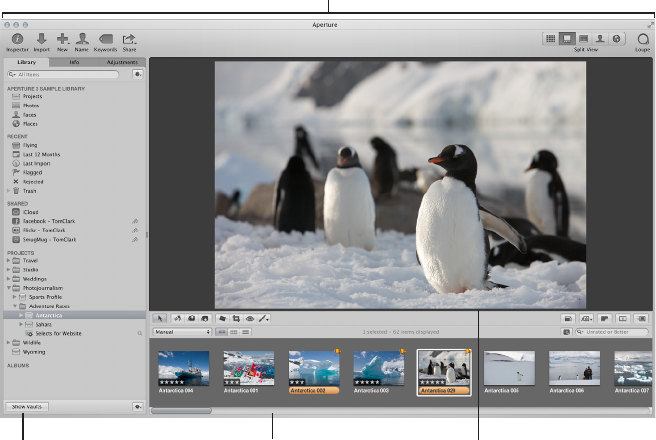Select the Crop tool in tool strip
The height and width of the screenshot is (440, 656).
click(x=236, y=318)
